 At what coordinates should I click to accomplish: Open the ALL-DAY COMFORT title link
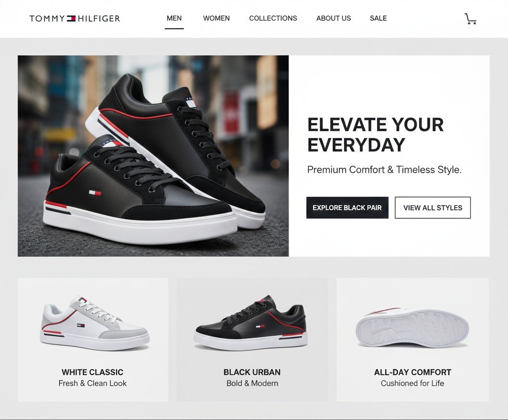tap(412, 372)
